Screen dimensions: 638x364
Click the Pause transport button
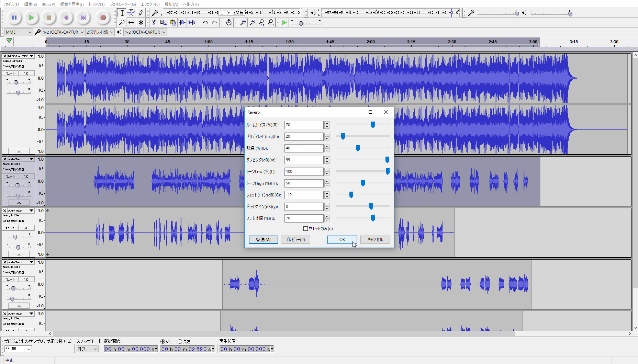tap(14, 18)
